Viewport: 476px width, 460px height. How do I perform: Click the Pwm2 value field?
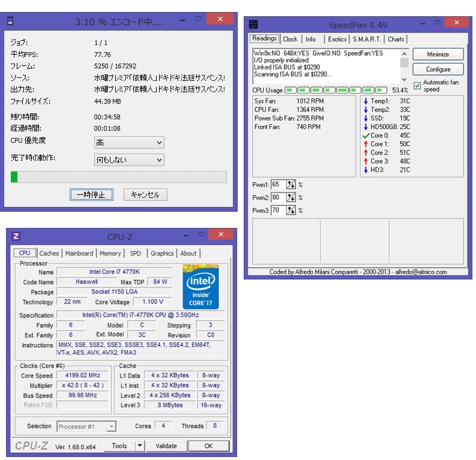pos(279,197)
